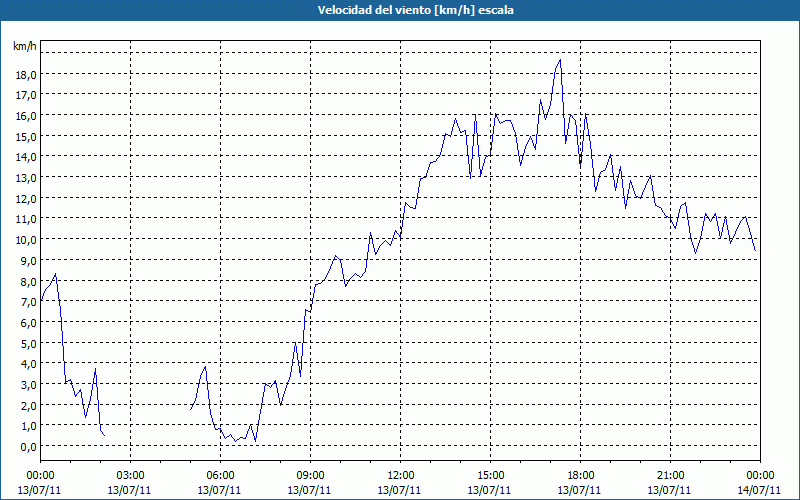Click the 09:00 time label
This screenshot has height=500, width=800.
click(310, 476)
